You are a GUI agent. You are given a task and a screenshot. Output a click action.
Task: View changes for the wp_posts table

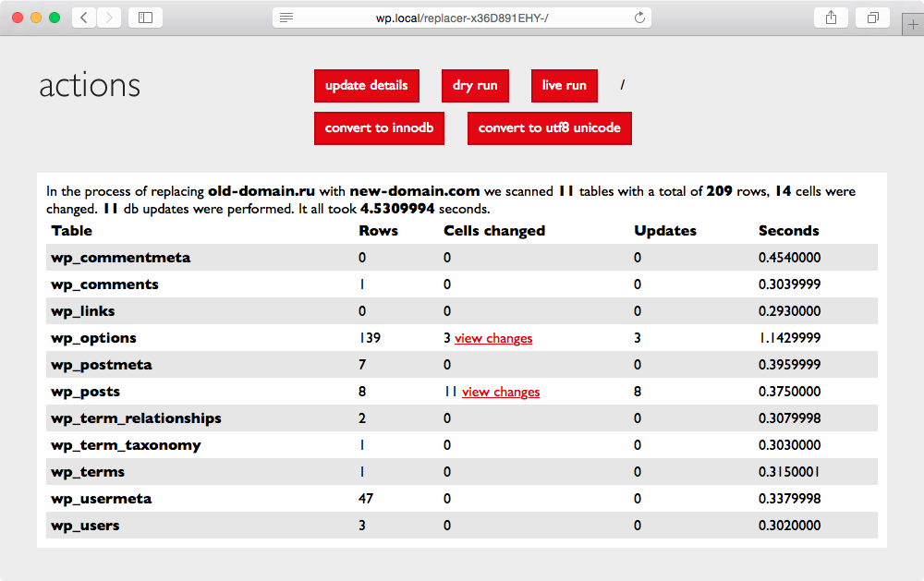click(x=501, y=392)
